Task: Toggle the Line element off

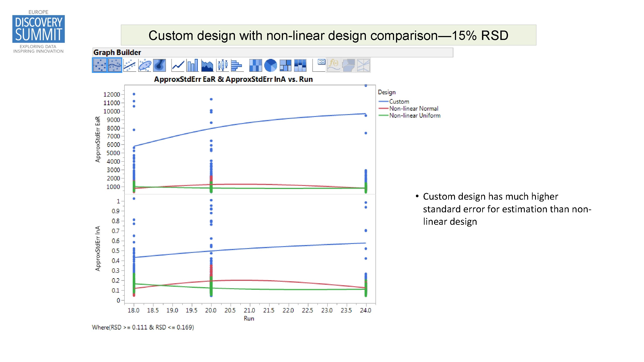Action: 178,65
